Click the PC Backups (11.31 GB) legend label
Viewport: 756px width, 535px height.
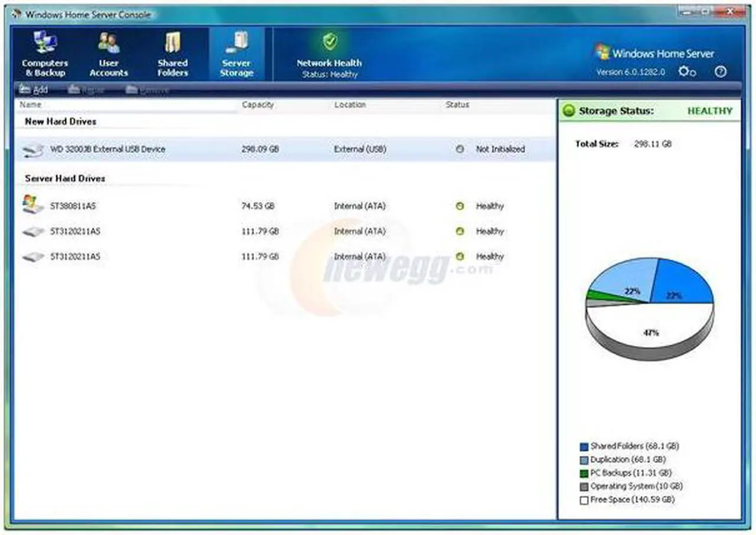631,473
